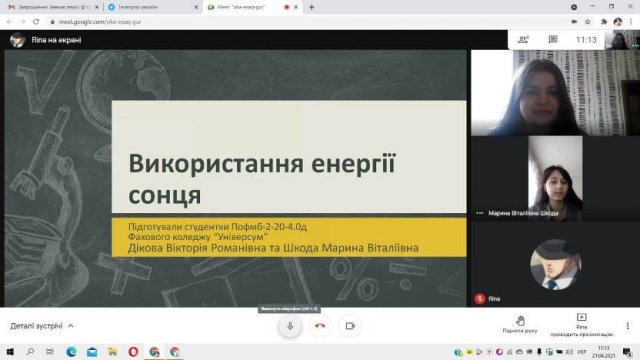
Task: Open a new browser tab
Action: click(311, 7)
